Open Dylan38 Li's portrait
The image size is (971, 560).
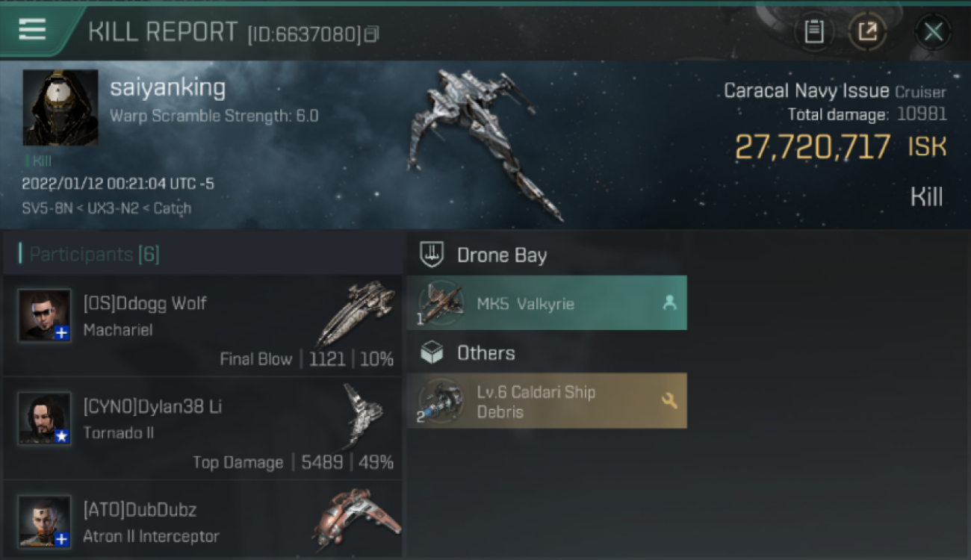(45, 418)
